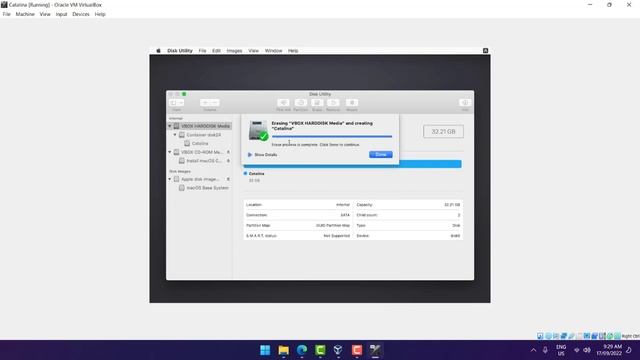Viewport: 640px width, 360px height.
Task: Click the Partition toolbar icon
Action: (300, 103)
